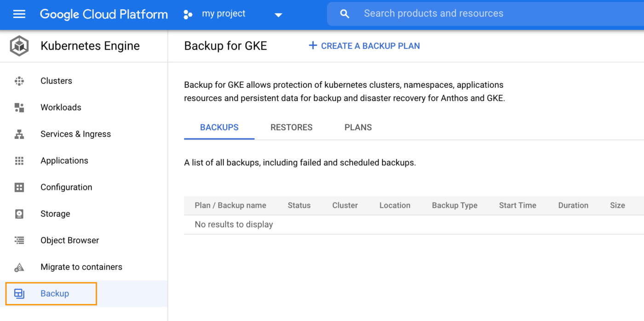644x321 pixels.
Task: Click the Plan / Backup name column header
Action: [x=230, y=205]
